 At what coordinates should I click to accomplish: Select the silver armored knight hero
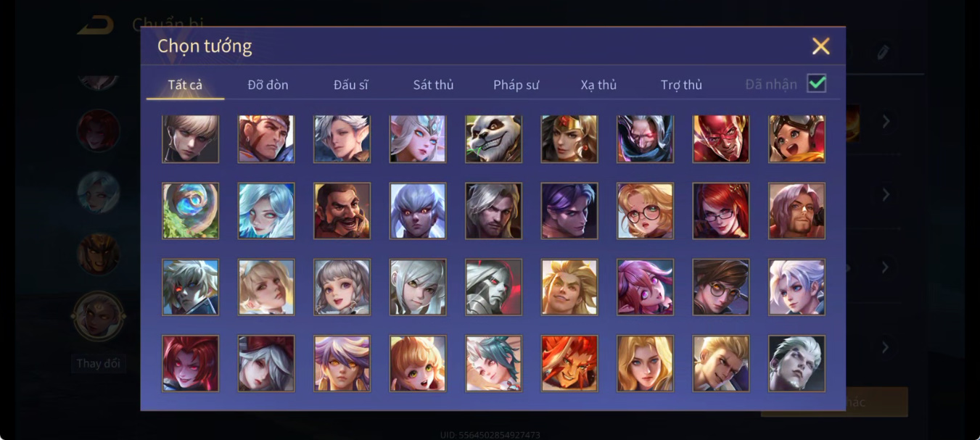pyautogui.click(x=493, y=287)
